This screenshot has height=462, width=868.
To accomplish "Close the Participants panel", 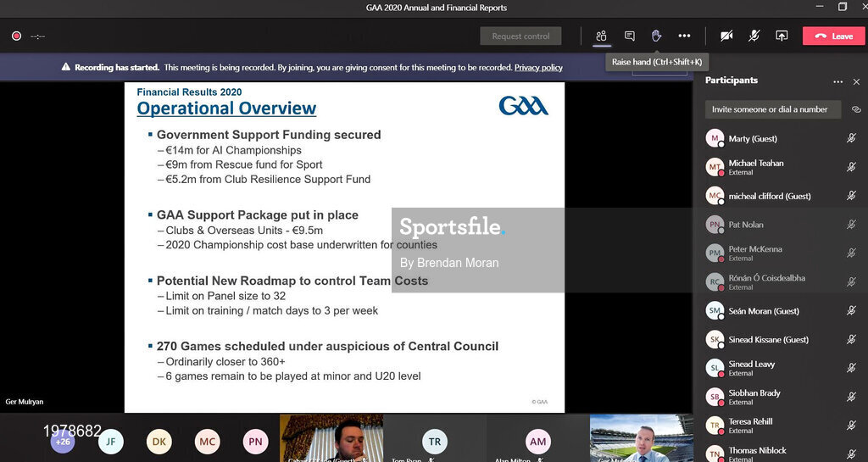I will [856, 82].
